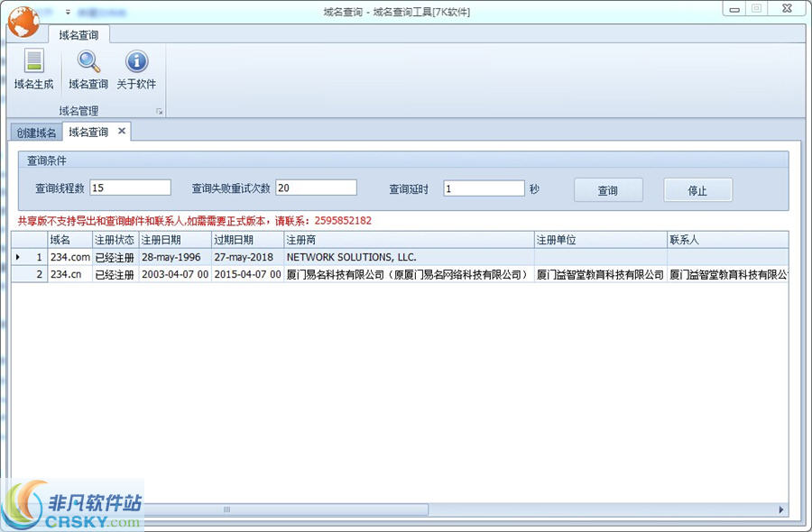Open the quick access toolbar dropdown arrow

pos(68,12)
